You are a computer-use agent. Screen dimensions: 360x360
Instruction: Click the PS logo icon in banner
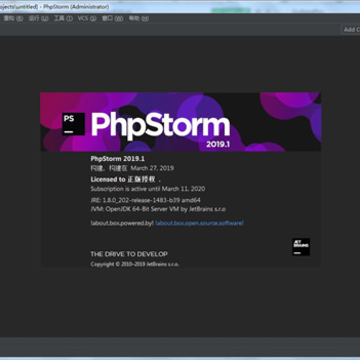coord(73,124)
